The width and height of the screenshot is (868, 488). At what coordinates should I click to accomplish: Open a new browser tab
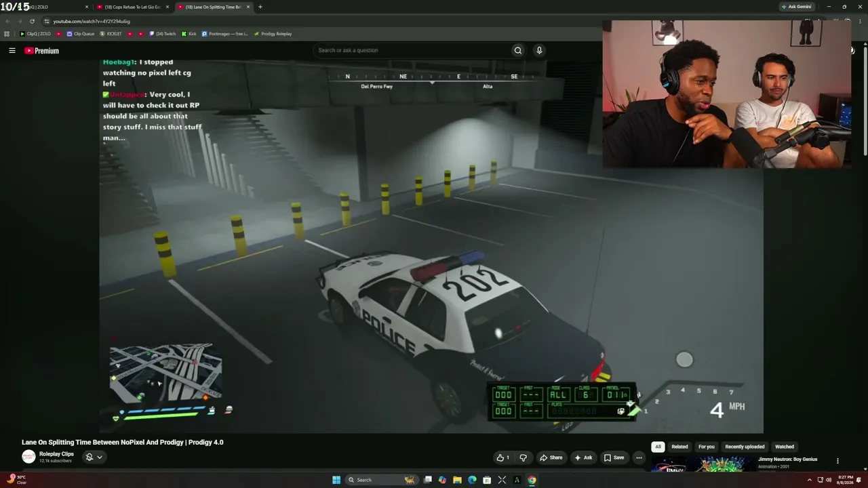pyautogui.click(x=260, y=7)
